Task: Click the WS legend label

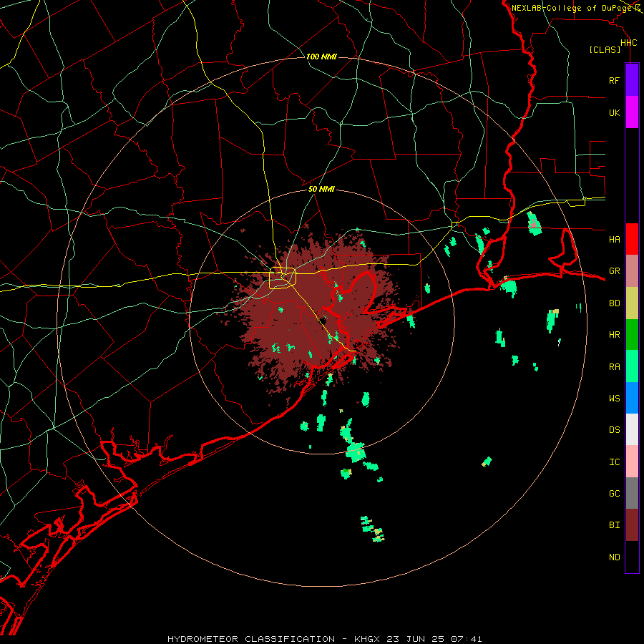Action: (x=614, y=398)
